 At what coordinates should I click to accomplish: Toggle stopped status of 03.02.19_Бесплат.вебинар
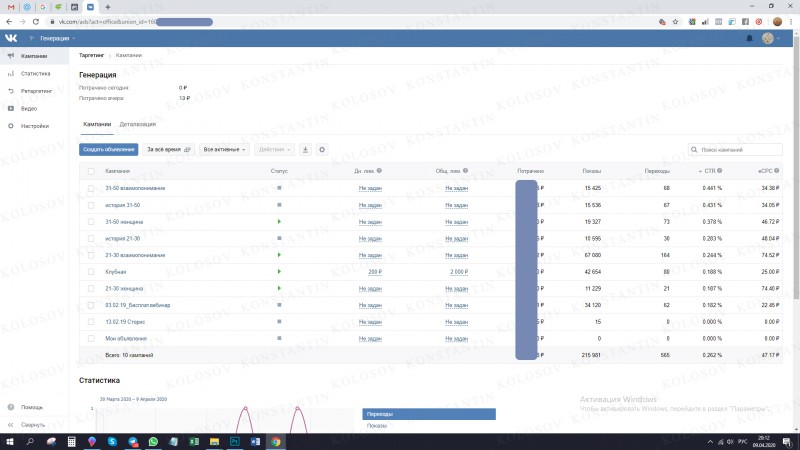[279, 305]
